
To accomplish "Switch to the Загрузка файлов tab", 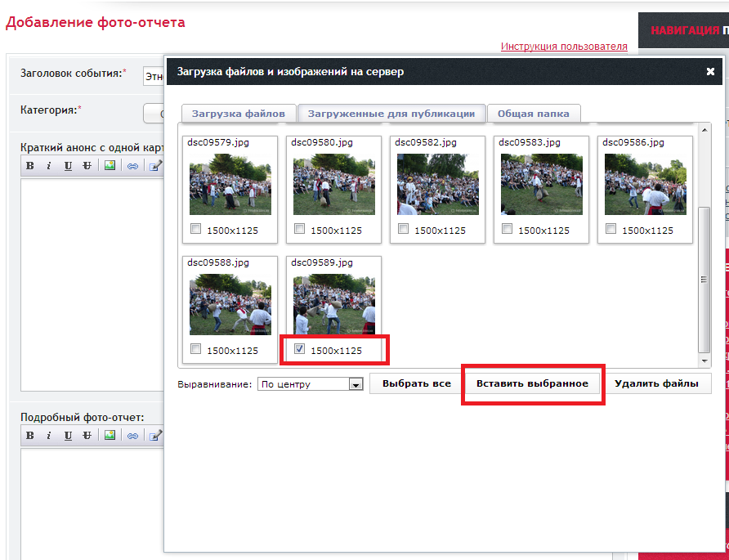I will [239, 114].
